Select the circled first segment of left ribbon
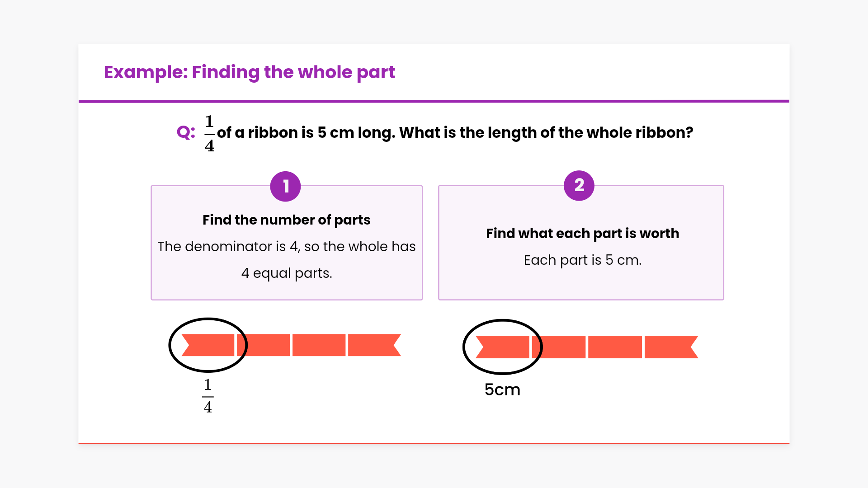Viewport: 868px width, 488px height. (x=208, y=345)
